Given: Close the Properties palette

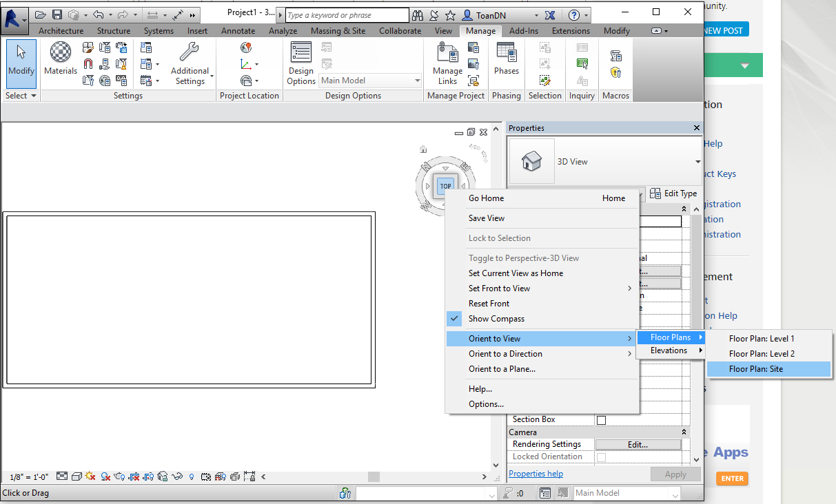Looking at the screenshot, I should point(697,128).
